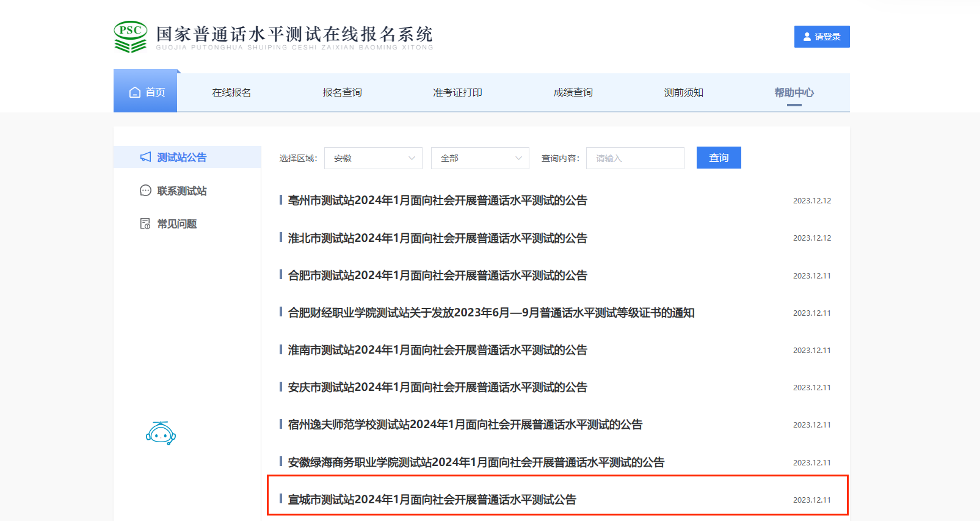This screenshot has height=521, width=980.
Task: Open the 合肥财经职业学院 certificate notice
Action: 491,313
